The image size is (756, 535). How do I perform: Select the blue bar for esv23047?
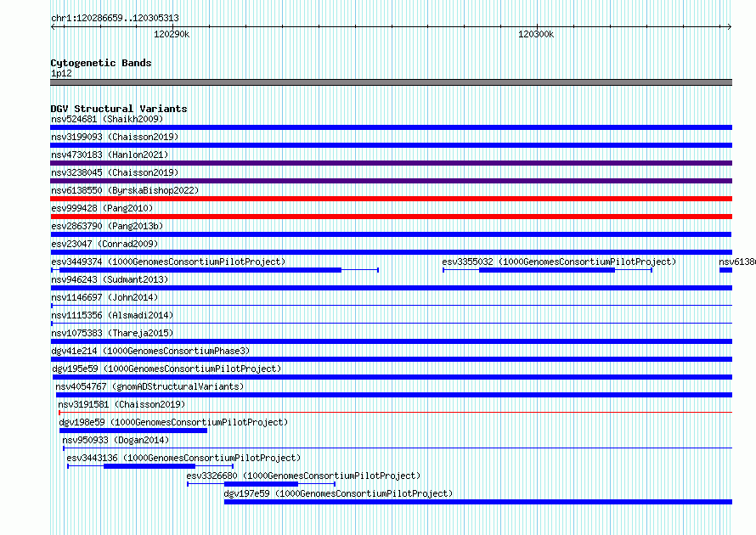[x=391, y=252]
